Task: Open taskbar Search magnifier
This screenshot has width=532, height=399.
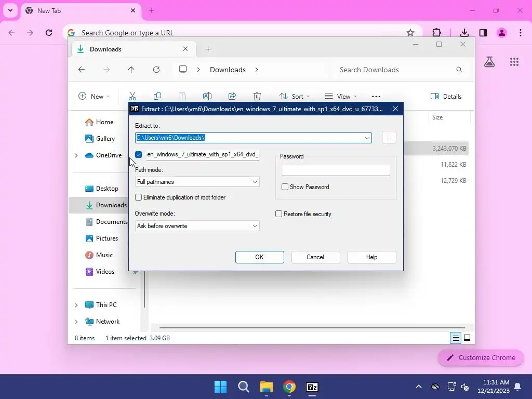Action: click(x=244, y=387)
